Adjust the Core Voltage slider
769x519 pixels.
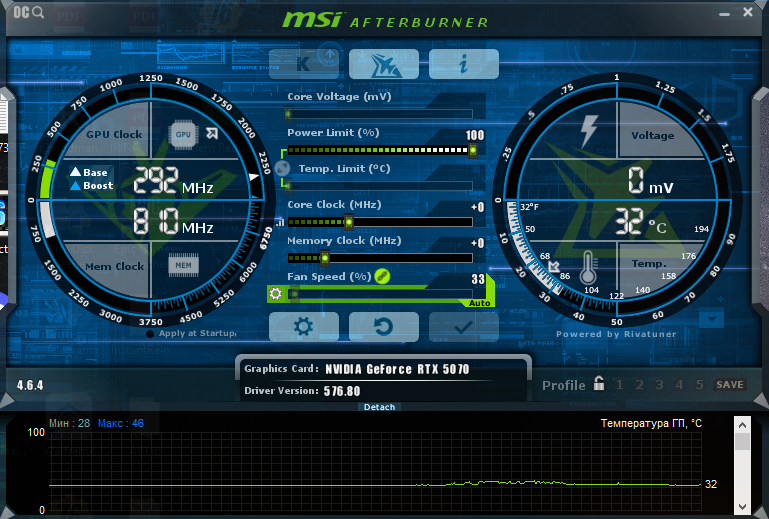point(380,114)
